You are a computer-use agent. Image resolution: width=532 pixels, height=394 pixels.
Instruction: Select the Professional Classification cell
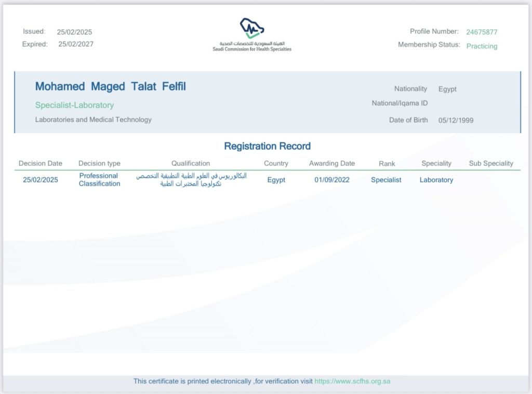tap(99, 180)
